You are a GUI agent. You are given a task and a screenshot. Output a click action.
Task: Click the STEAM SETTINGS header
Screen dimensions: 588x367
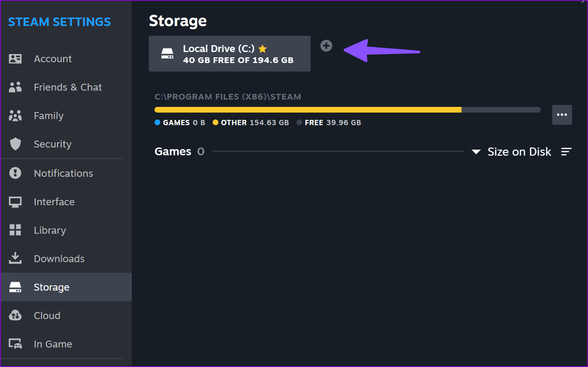[x=59, y=22]
